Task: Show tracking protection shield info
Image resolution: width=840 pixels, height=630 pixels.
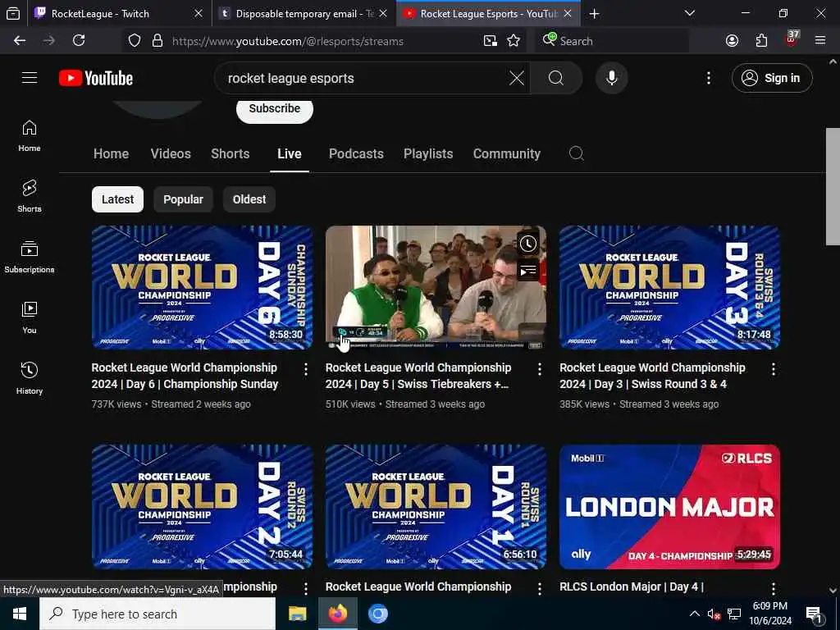Action: click(x=135, y=41)
